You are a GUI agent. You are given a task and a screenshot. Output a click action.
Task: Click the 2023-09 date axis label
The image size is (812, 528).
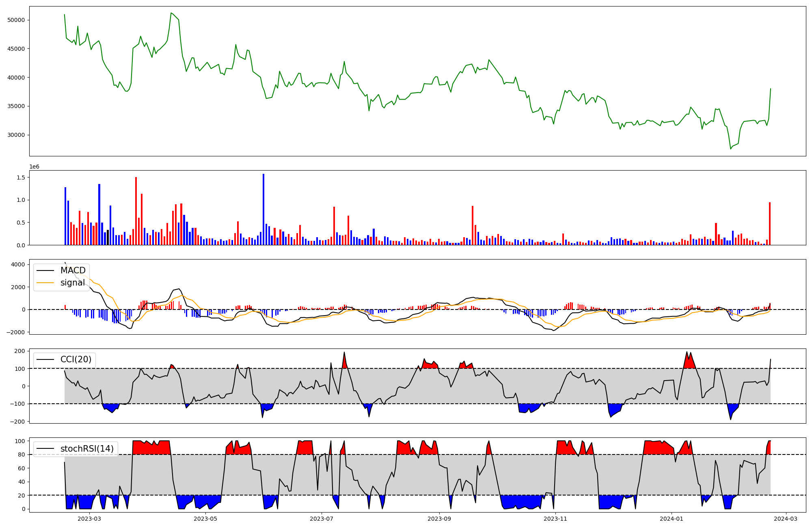pos(439,519)
